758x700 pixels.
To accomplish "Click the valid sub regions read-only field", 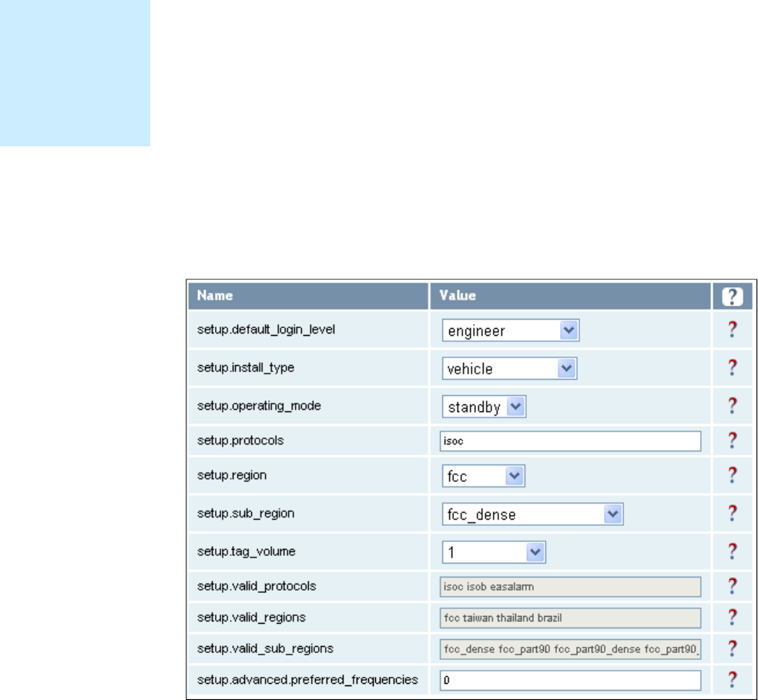I will [x=571, y=649].
